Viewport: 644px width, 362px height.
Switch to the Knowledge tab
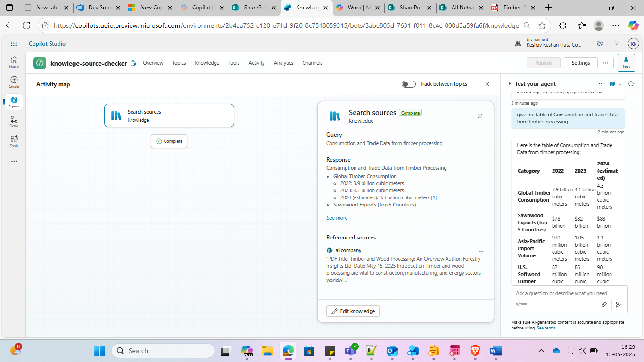[x=207, y=63]
